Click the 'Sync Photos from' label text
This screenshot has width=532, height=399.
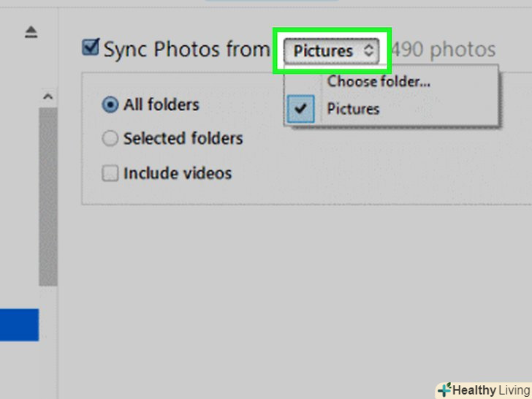(186, 50)
